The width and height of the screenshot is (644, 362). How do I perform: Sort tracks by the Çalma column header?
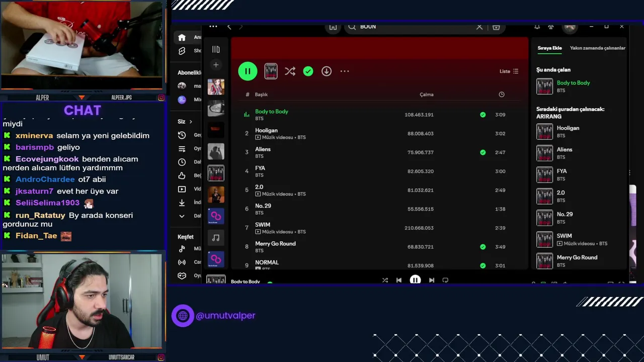pyautogui.click(x=427, y=95)
